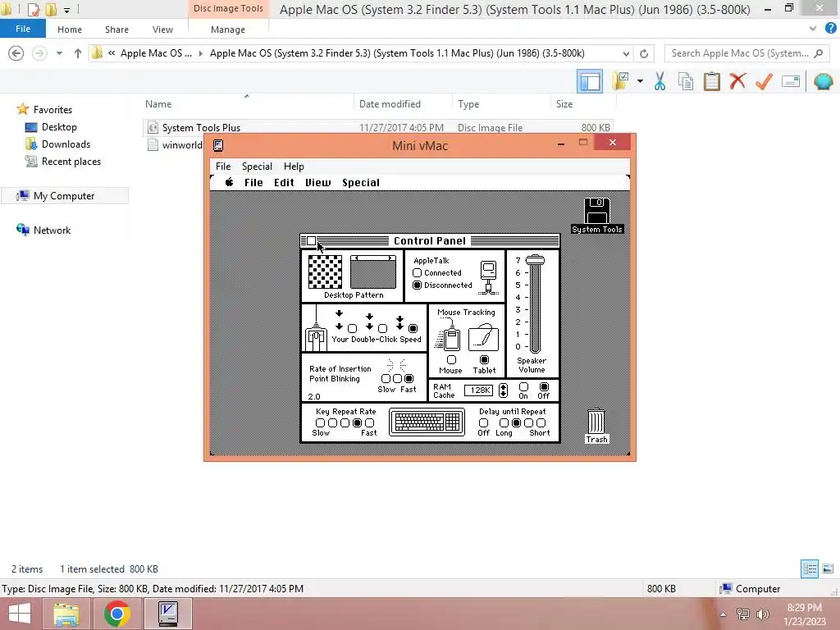Open the Manage ribbon tab

pos(228,30)
